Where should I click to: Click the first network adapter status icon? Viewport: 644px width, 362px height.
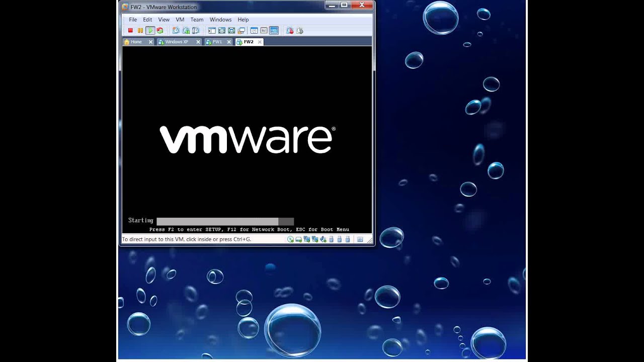306,239
